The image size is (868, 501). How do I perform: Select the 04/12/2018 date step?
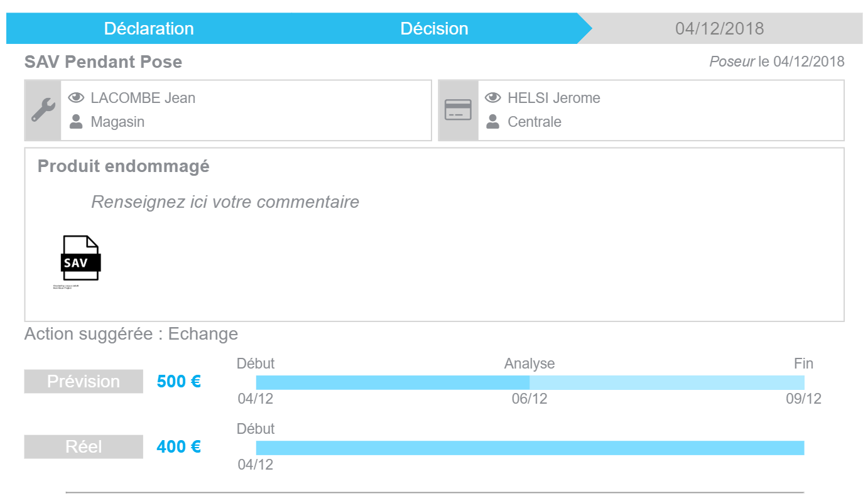pos(720,28)
